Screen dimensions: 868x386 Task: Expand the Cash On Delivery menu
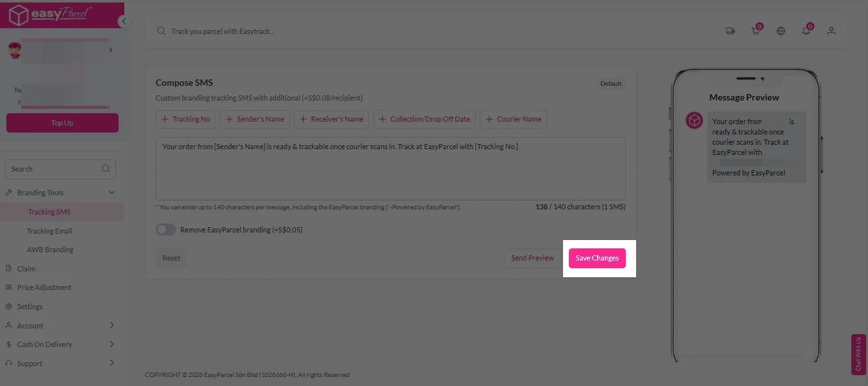(x=111, y=344)
